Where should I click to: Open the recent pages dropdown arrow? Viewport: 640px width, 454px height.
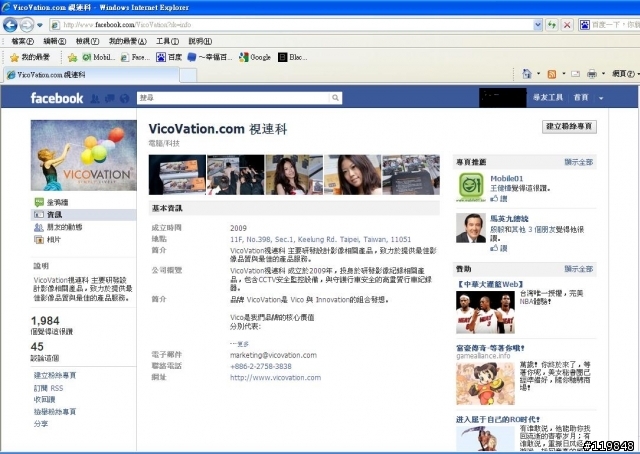pos(40,25)
